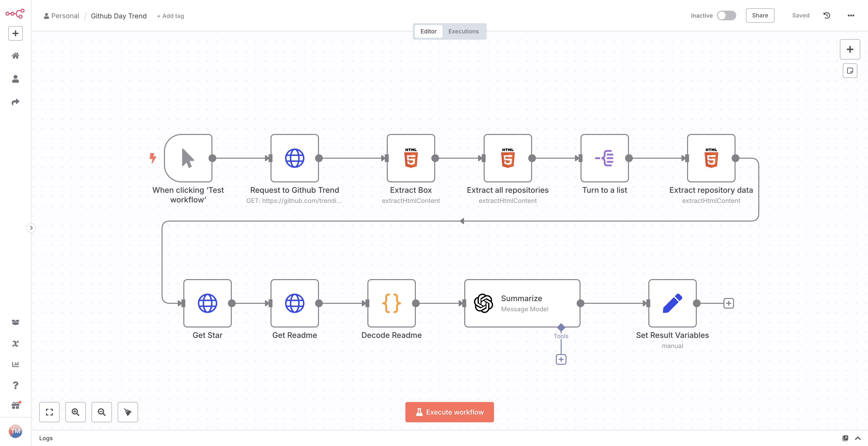Select the Editor tab

(x=428, y=31)
